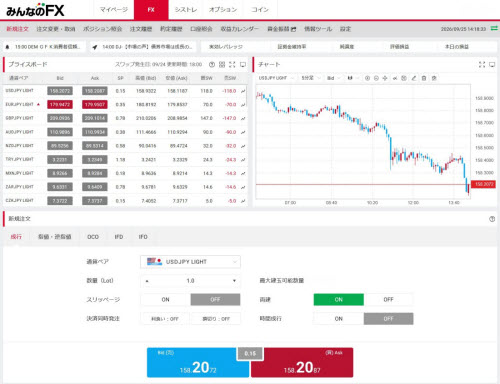Pop out Price Board into separate window
This screenshot has height=384, width=500.
point(243,65)
